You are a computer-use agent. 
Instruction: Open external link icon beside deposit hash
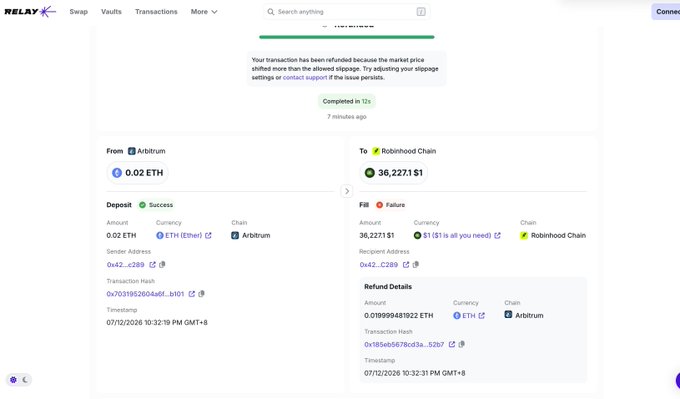click(192, 294)
